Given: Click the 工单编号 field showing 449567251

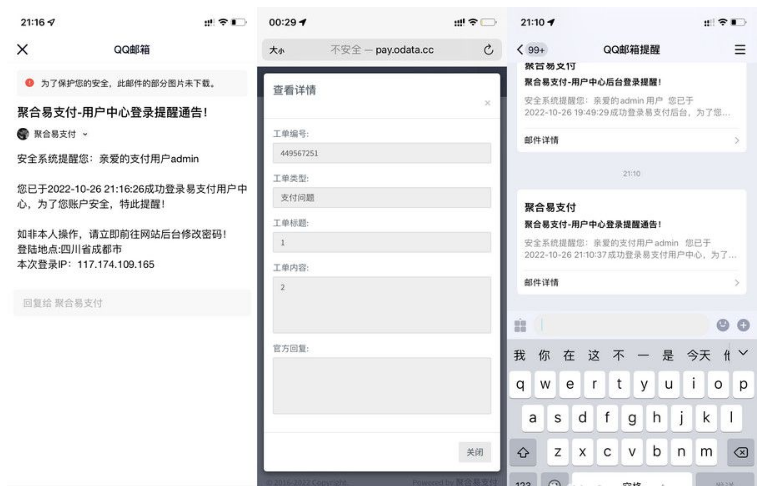Looking at the screenshot, I should click(x=382, y=153).
